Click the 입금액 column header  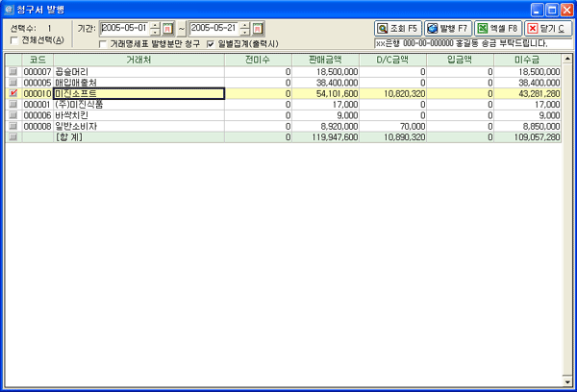[x=460, y=60]
